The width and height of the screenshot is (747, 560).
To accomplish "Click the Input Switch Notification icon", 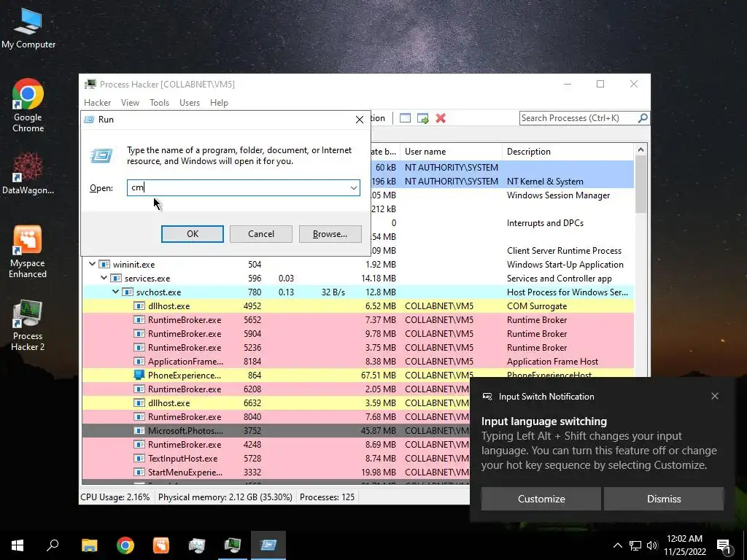I will pos(487,396).
